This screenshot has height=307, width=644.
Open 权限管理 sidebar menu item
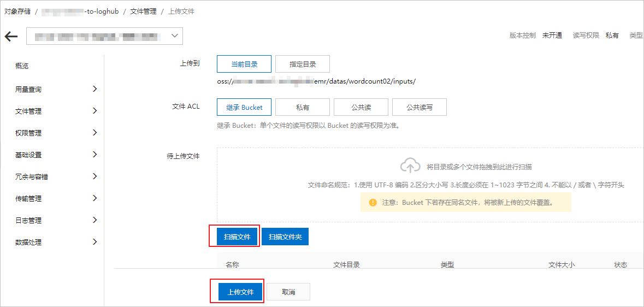click(28, 133)
